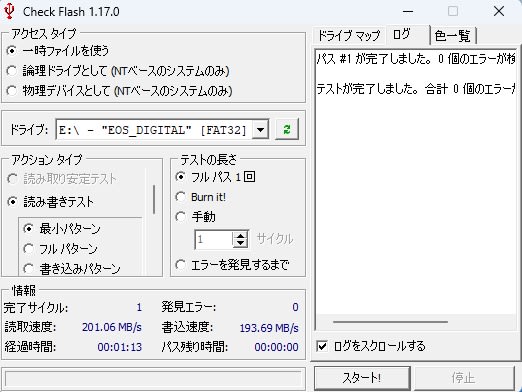Open the drive selection dropdown arrow
The height and width of the screenshot is (392, 522).
(260, 130)
